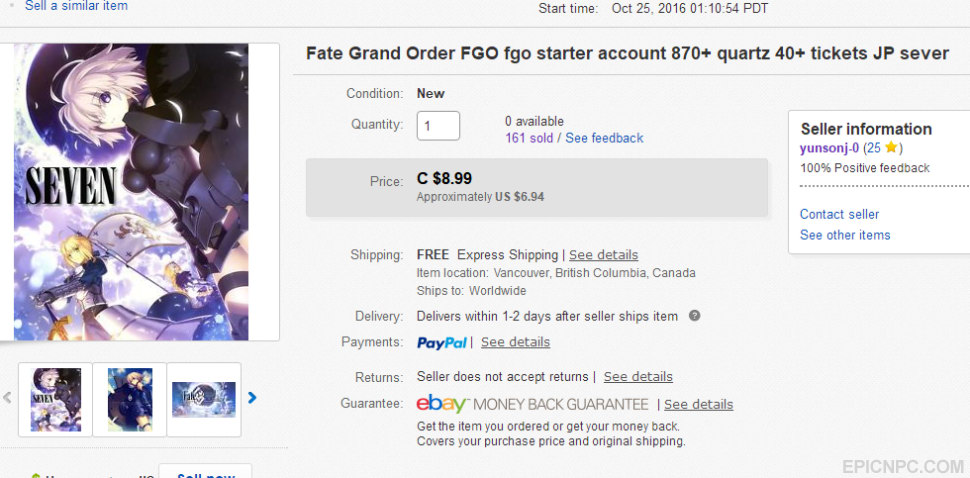Click the delivery info question mark icon

click(695, 316)
